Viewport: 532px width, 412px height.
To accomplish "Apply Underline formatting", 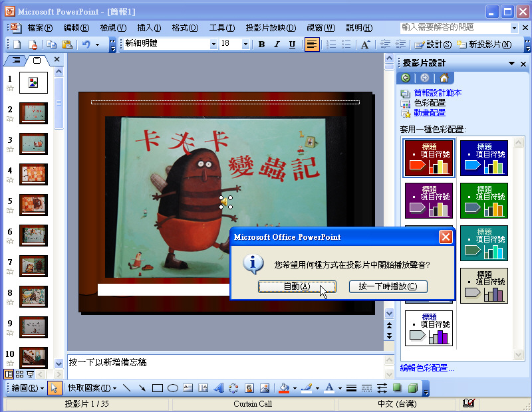I will pos(292,45).
